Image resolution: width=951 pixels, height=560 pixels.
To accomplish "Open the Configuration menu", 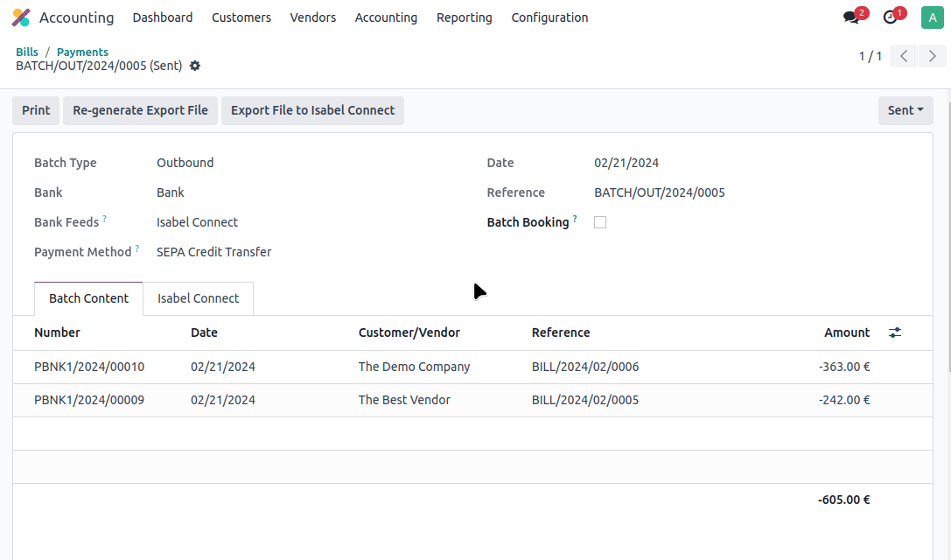I will click(549, 17).
